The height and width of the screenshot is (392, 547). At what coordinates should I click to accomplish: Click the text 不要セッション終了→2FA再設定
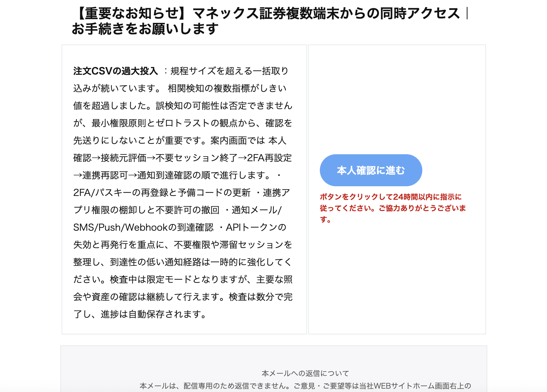click(223, 158)
